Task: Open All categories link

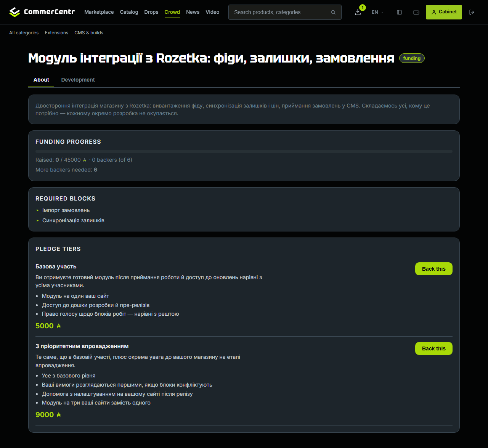Action: [x=24, y=33]
